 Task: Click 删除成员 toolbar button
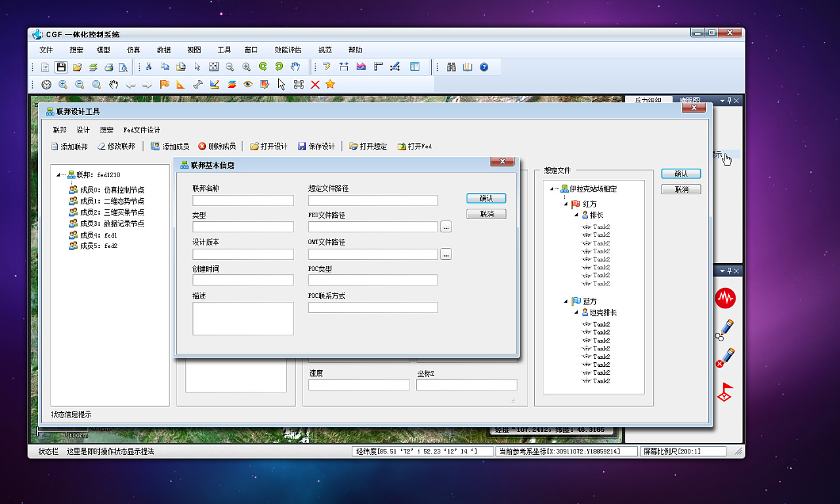click(x=217, y=146)
